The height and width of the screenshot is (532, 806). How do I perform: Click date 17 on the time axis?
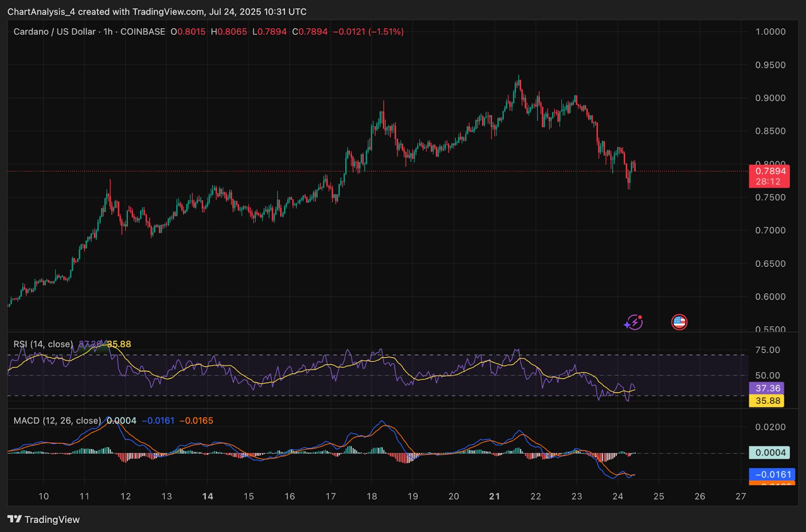point(330,497)
